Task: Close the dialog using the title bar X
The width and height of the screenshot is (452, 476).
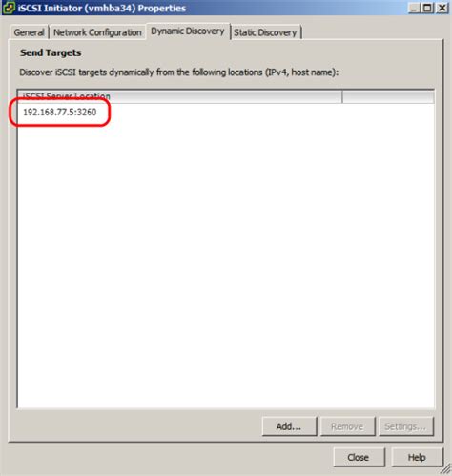Action: click(442, 8)
